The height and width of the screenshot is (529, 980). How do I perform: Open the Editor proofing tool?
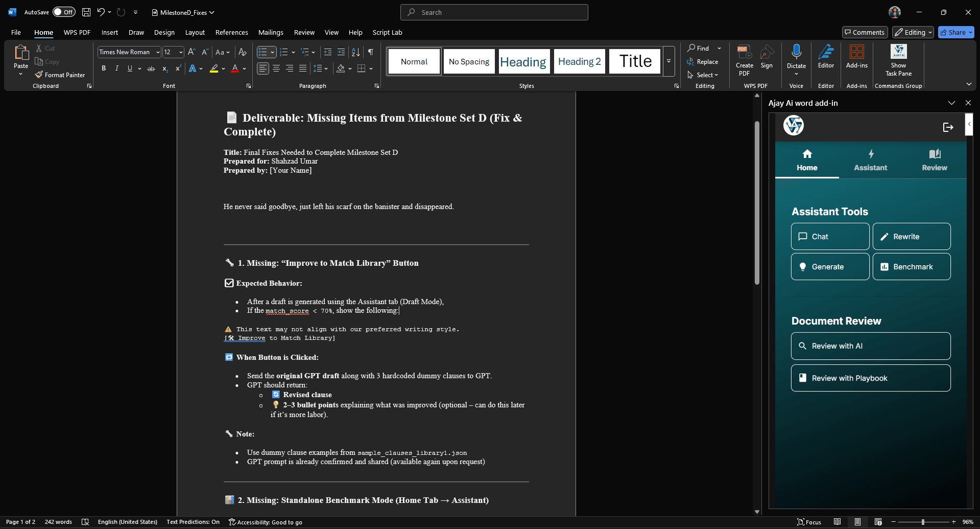[826, 57]
